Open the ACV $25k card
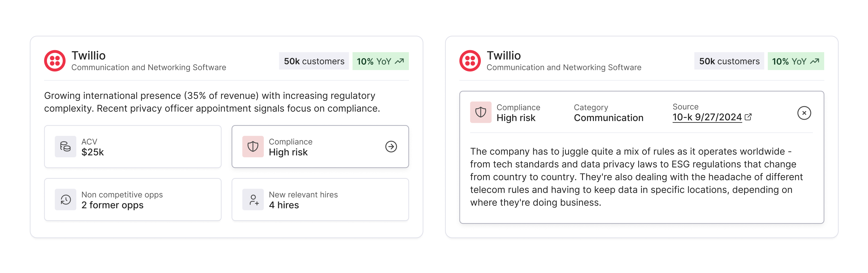Screen dimensions: 868x273 coord(133,147)
